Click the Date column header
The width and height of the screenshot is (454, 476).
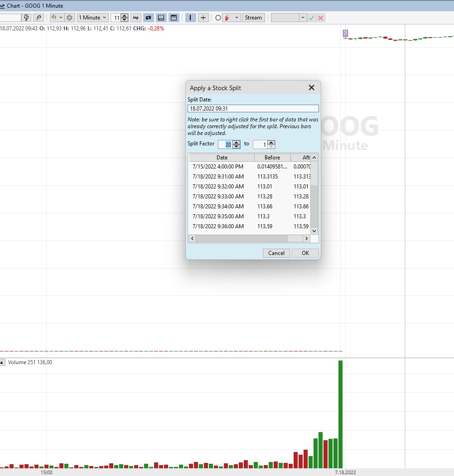tap(222, 158)
